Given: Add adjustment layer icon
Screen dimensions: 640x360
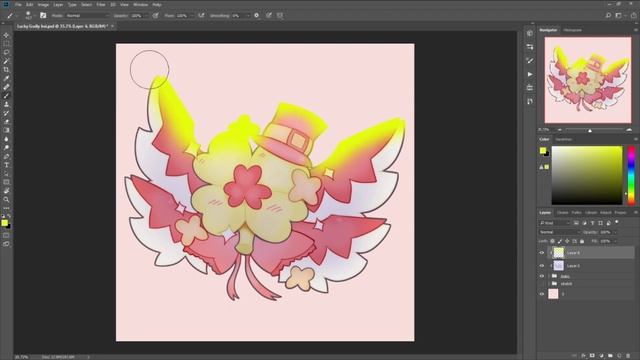Looking at the screenshot, I should (x=601, y=356).
